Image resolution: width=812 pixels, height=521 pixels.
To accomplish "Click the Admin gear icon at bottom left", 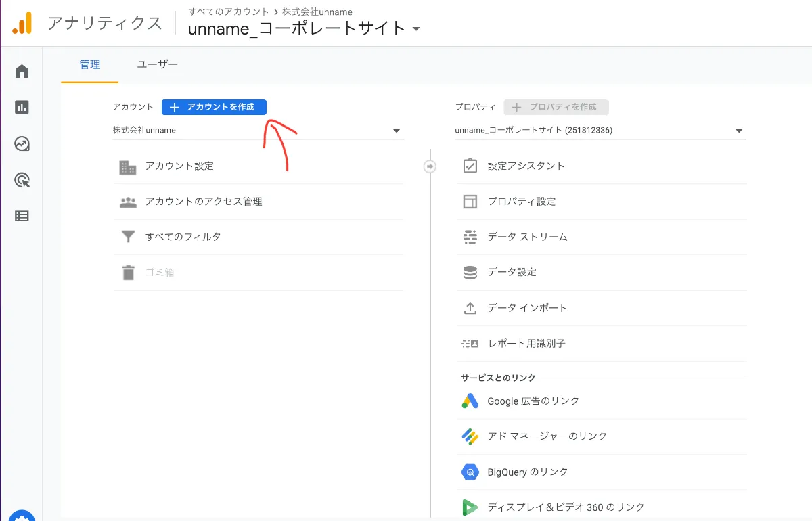I will (x=22, y=516).
